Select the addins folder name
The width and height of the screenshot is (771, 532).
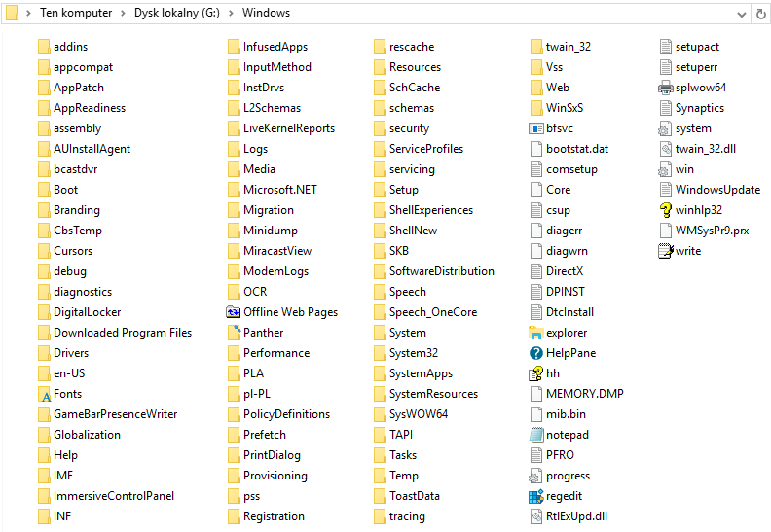[70, 47]
